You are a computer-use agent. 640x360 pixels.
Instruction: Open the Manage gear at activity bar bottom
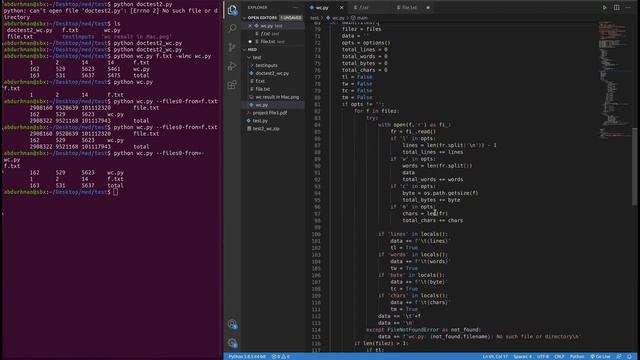pos(232,343)
